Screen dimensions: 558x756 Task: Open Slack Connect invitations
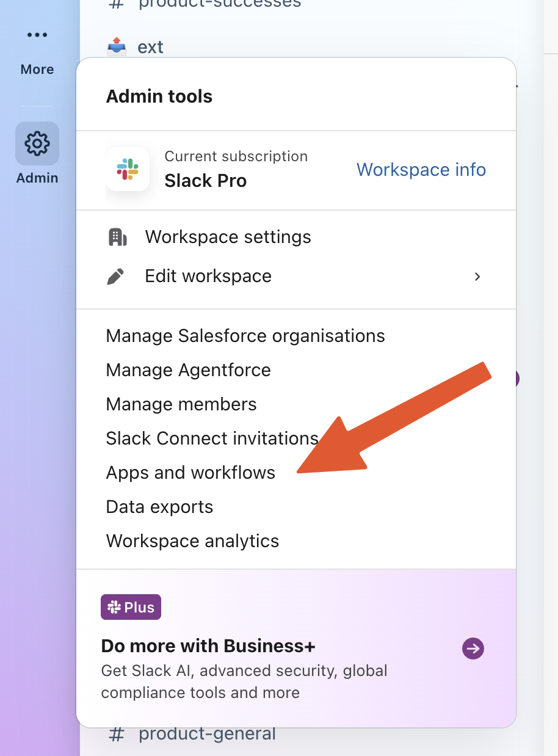[212, 438]
